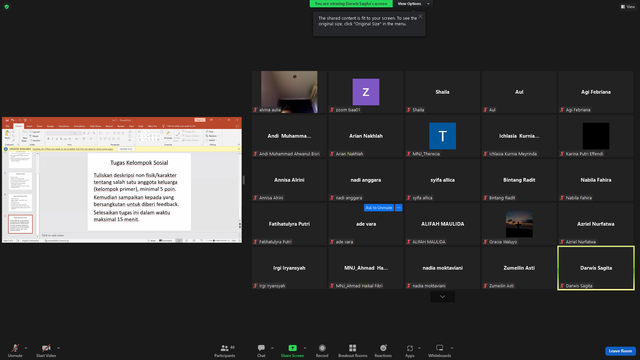Toggle Bold formatting in shared PowerPoint ribbon

[48, 139]
